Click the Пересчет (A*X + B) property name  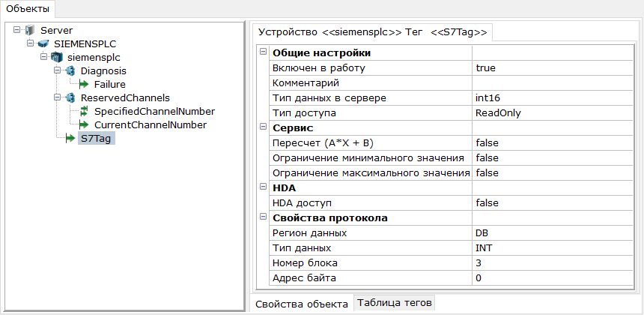click(324, 143)
